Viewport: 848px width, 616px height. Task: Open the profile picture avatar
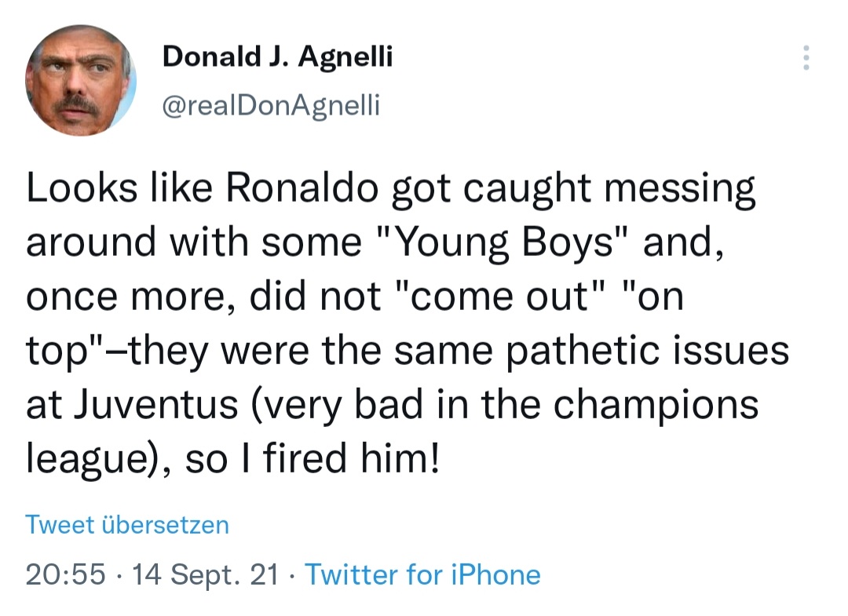pyautogui.click(x=81, y=80)
